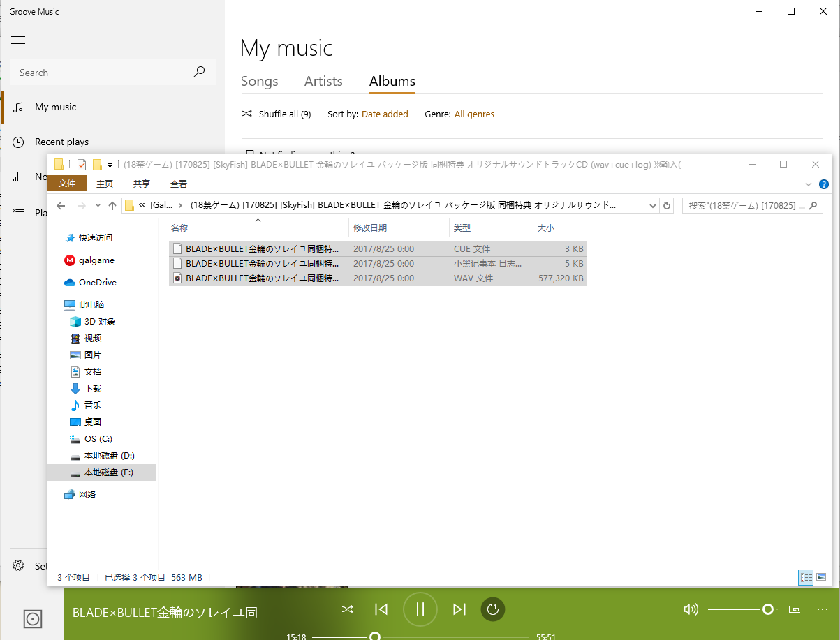
Task: Open Explorer help question mark
Action: pos(824,184)
